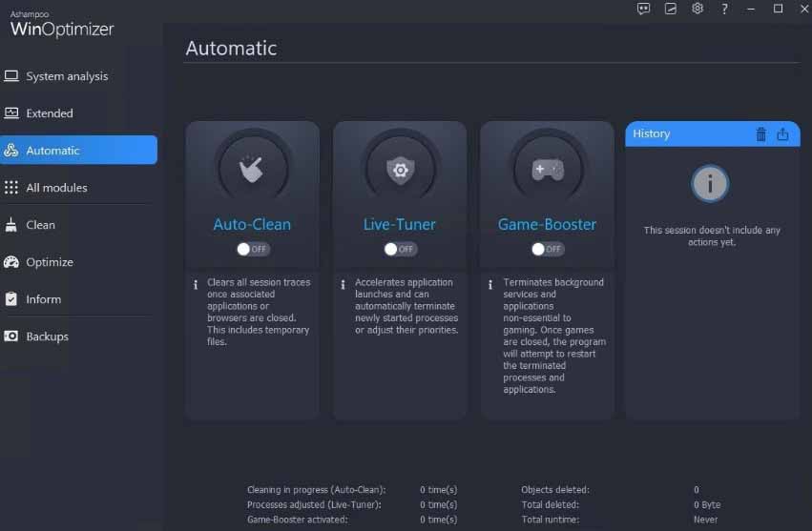Viewport: 812px width, 531px height.
Task: Click the Auto-Clean description info icon
Action: click(x=196, y=285)
